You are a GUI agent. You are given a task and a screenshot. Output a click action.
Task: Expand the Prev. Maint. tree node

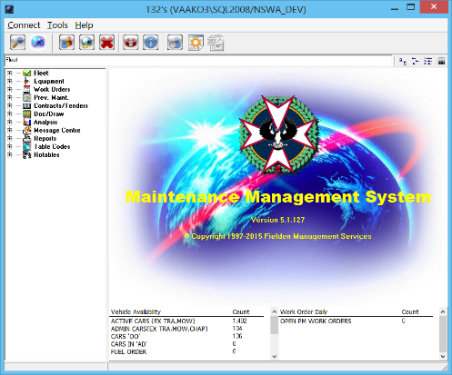pyautogui.click(x=10, y=97)
